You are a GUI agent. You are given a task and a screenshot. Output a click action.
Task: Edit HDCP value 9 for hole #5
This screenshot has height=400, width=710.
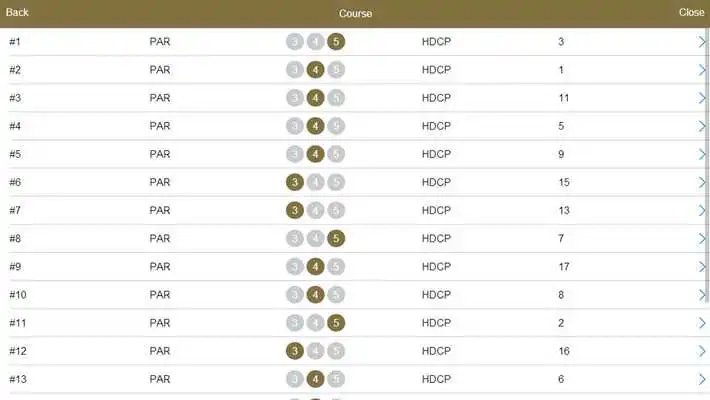coord(561,154)
